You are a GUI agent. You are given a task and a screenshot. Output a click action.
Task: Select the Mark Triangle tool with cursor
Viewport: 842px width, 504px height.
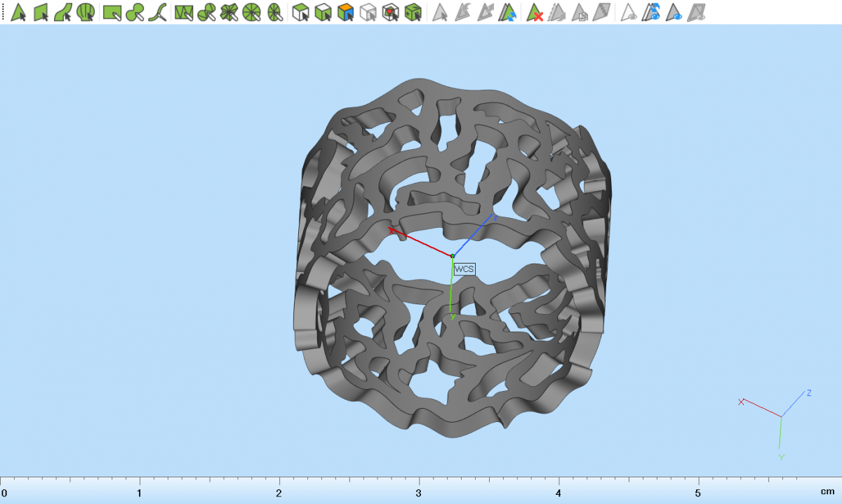(x=18, y=12)
